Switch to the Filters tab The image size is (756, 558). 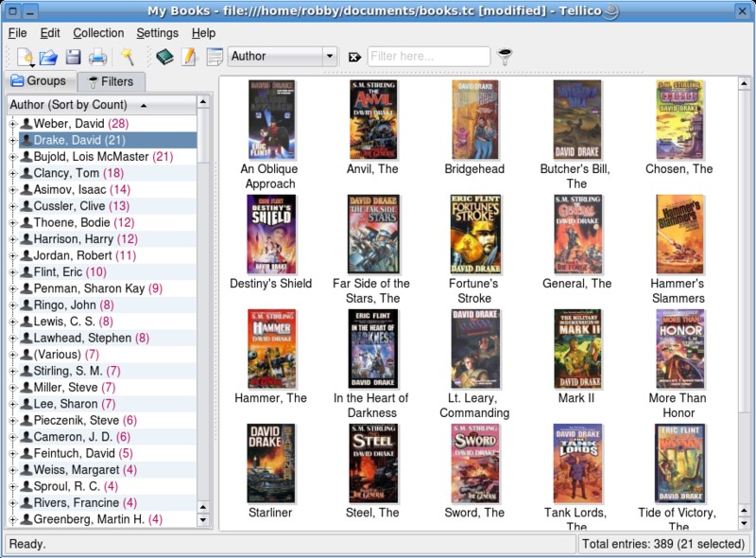[111, 82]
